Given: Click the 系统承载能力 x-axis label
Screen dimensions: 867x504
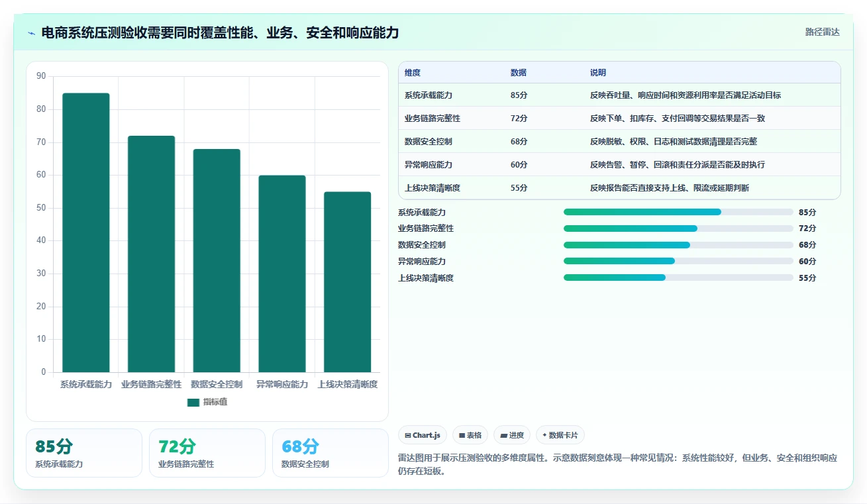Looking at the screenshot, I should (x=86, y=385).
